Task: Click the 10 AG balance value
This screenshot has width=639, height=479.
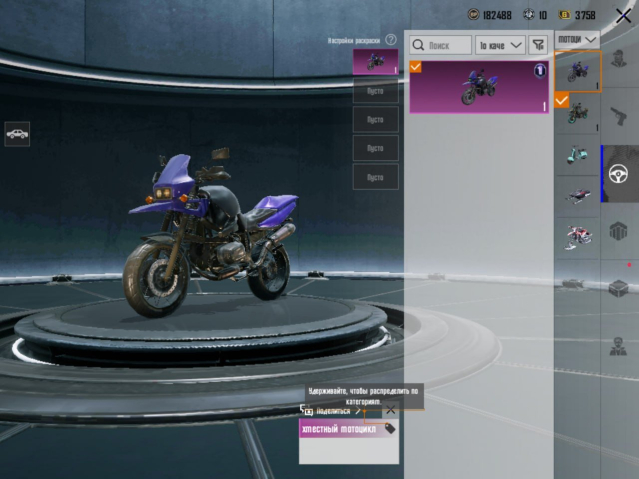Action: [x=543, y=15]
